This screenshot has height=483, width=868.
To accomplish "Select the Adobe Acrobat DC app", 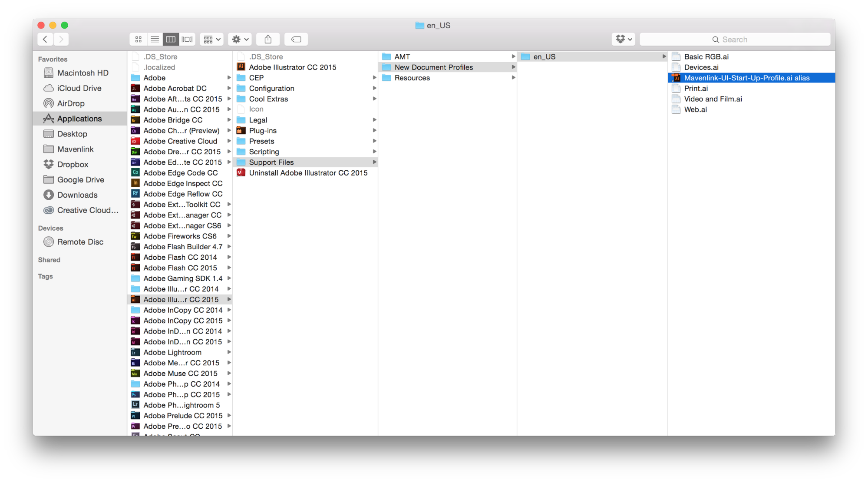I will click(180, 88).
